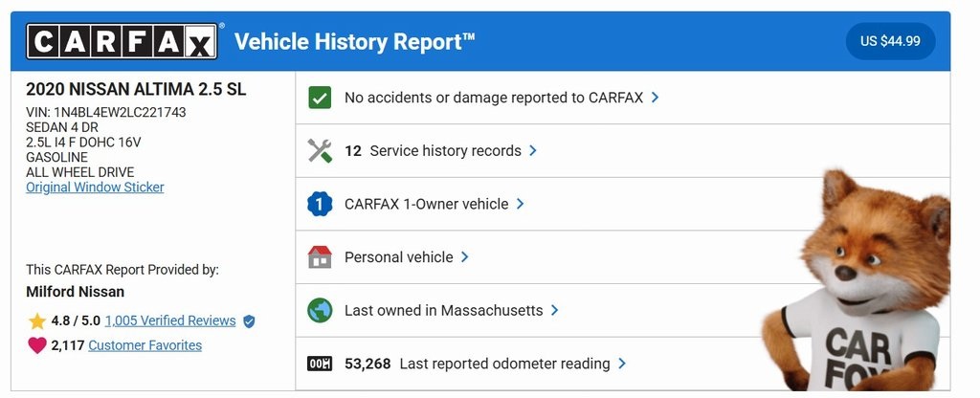Click the house personal vehicle icon

coord(320,257)
